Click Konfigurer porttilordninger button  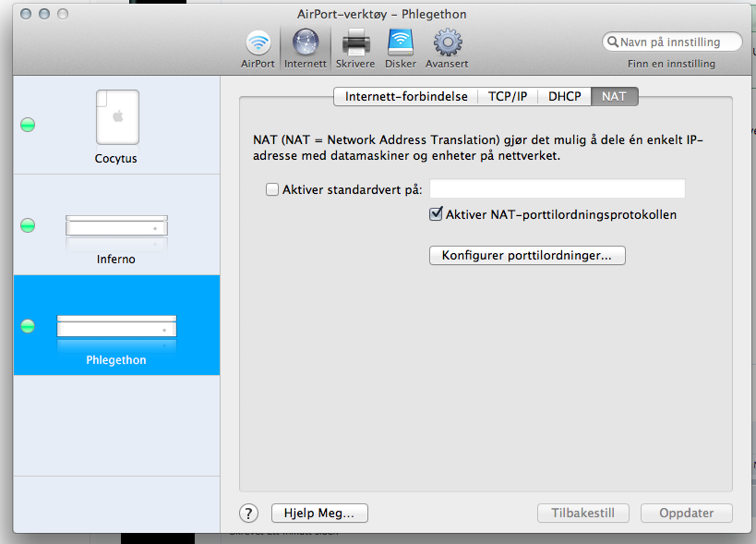pyautogui.click(x=527, y=255)
